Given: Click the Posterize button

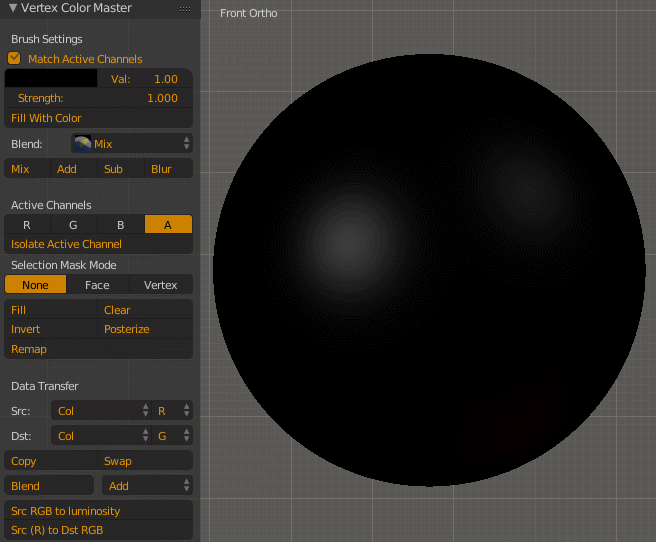Looking at the screenshot, I should (145, 329).
